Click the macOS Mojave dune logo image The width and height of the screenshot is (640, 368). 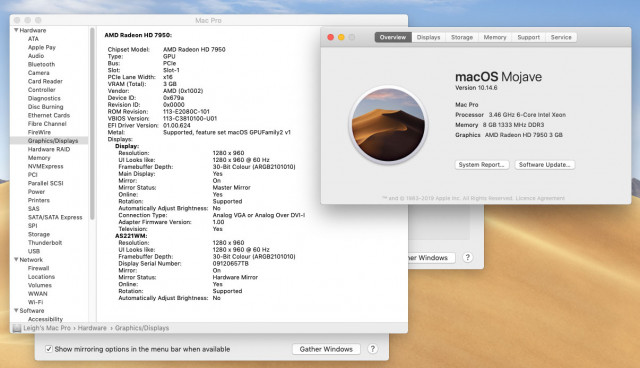pyautogui.click(x=388, y=125)
